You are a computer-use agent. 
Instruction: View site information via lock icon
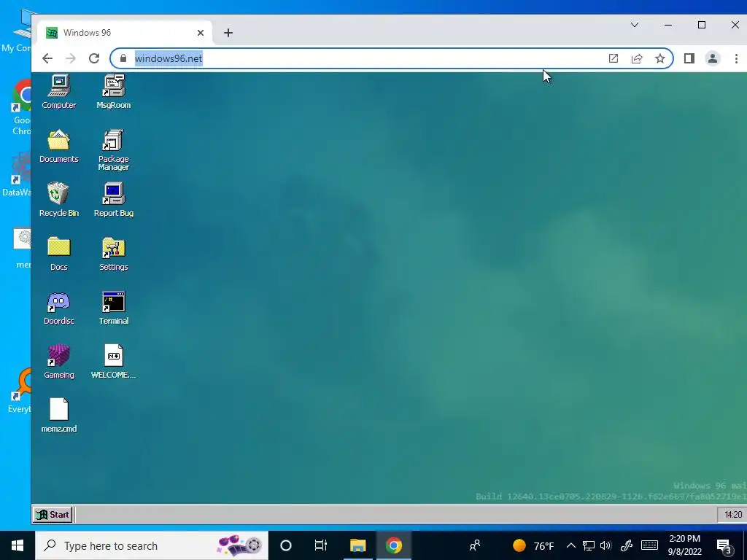(123, 58)
